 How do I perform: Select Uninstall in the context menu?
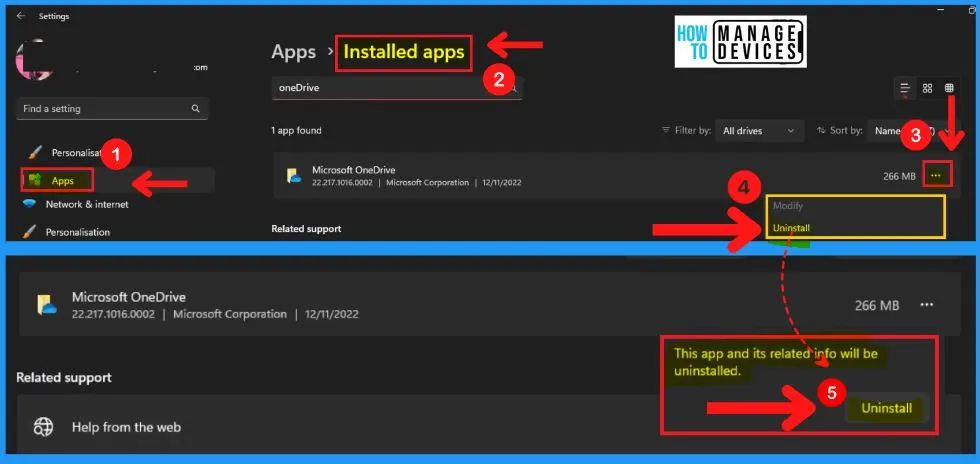pos(791,228)
